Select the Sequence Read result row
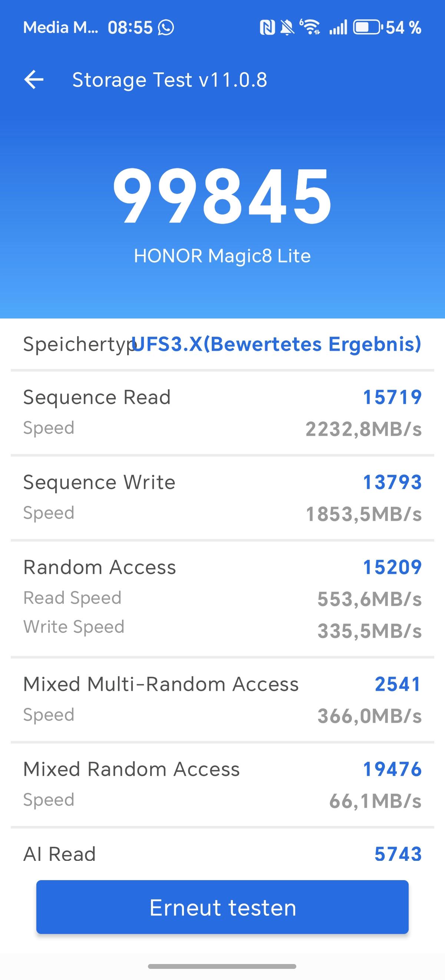The width and height of the screenshot is (445, 980). click(x=222, y=413)
